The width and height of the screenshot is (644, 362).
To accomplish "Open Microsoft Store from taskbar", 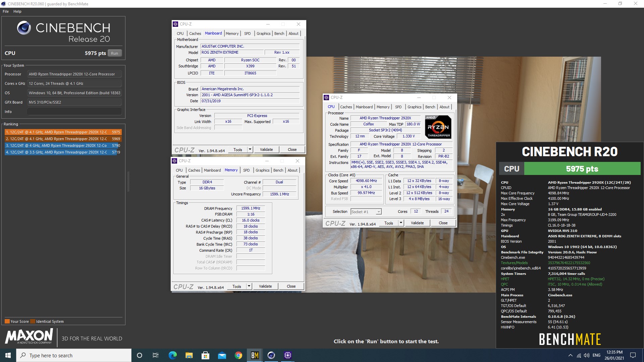I will pyautogui.click(x=205, y=355).
